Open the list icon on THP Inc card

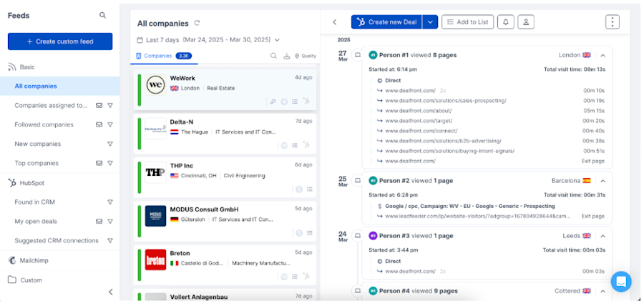pyautogui.click(x=309, y=189)
